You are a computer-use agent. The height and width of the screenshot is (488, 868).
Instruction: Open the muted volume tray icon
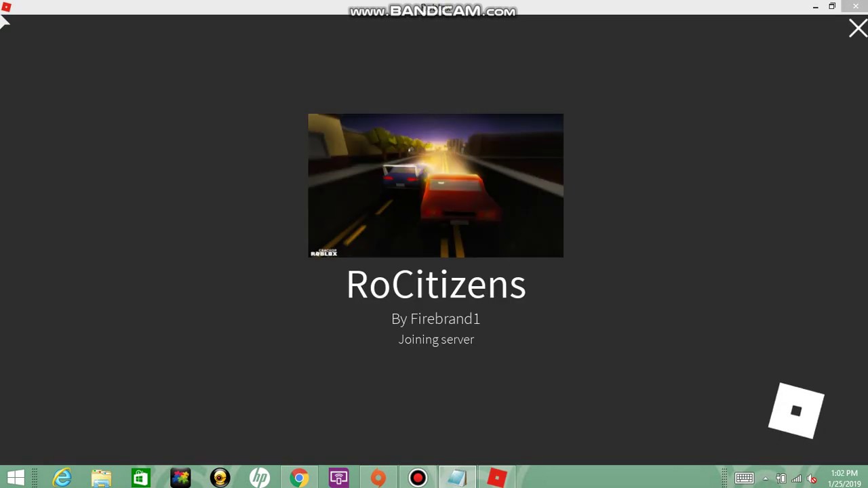(812, 479)
